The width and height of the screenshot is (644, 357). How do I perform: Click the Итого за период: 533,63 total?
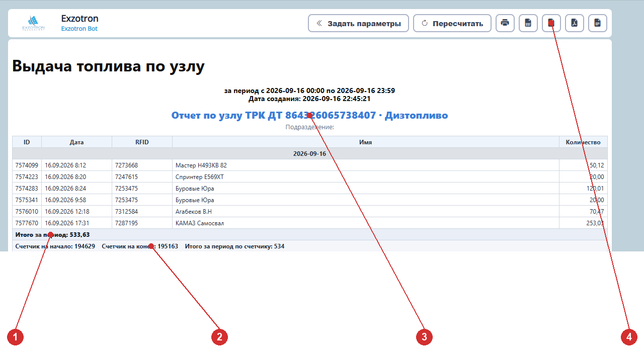coord(53,234)
